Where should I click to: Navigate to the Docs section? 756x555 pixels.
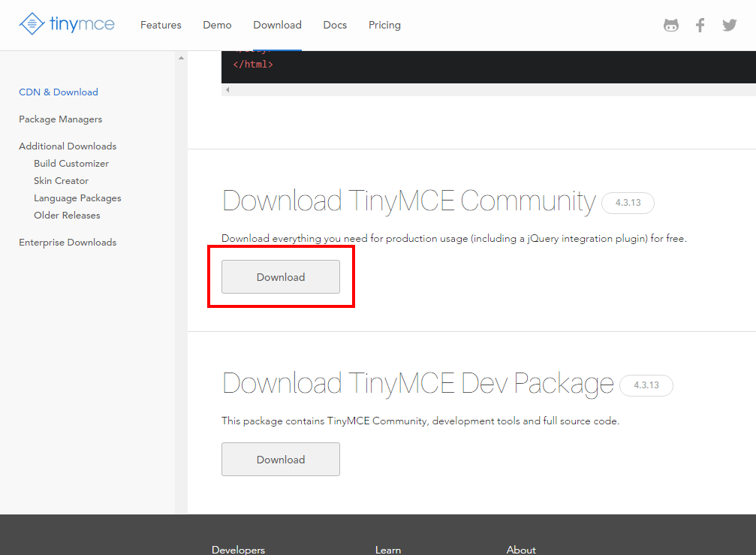point(335,25)
